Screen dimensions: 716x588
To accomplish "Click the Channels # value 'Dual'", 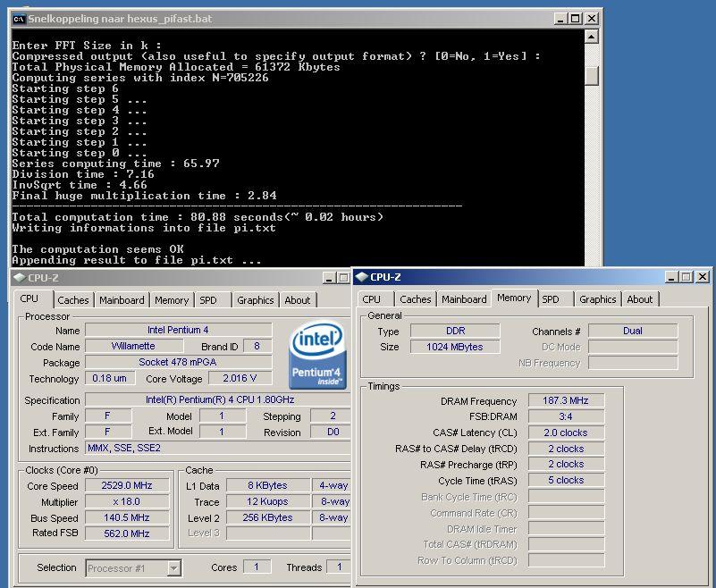I will [x=633, y=331].
